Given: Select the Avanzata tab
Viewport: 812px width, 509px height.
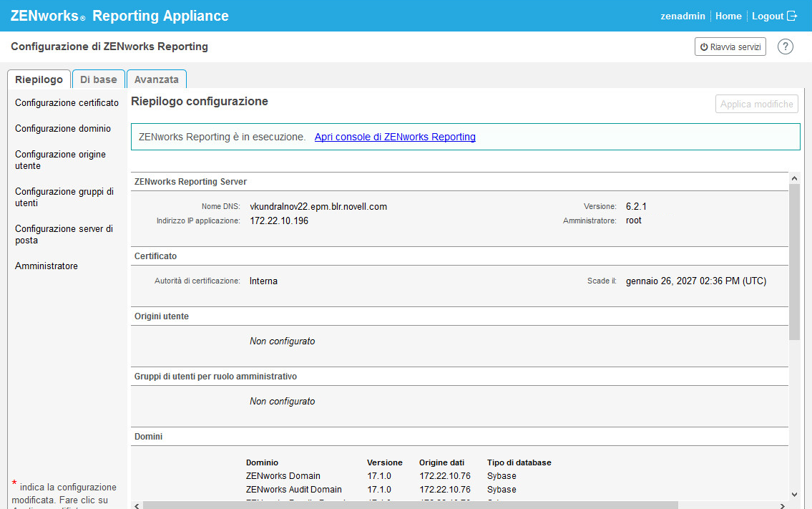Looking at the screenshot, I should (157, 79).
